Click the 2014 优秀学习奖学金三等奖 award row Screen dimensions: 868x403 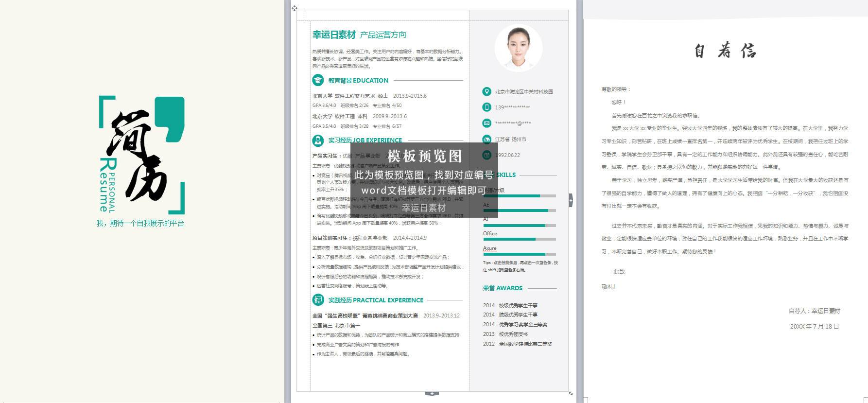[515, 324]
